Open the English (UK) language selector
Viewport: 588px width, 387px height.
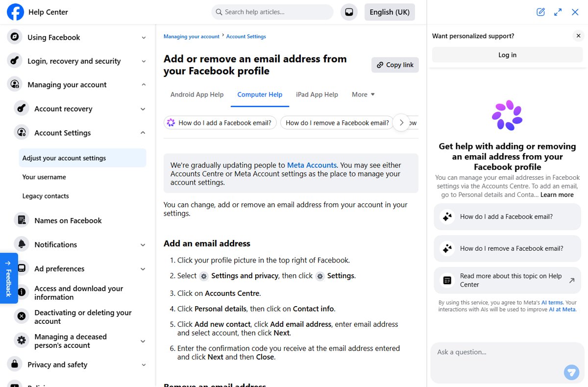[x=390, y=12]
